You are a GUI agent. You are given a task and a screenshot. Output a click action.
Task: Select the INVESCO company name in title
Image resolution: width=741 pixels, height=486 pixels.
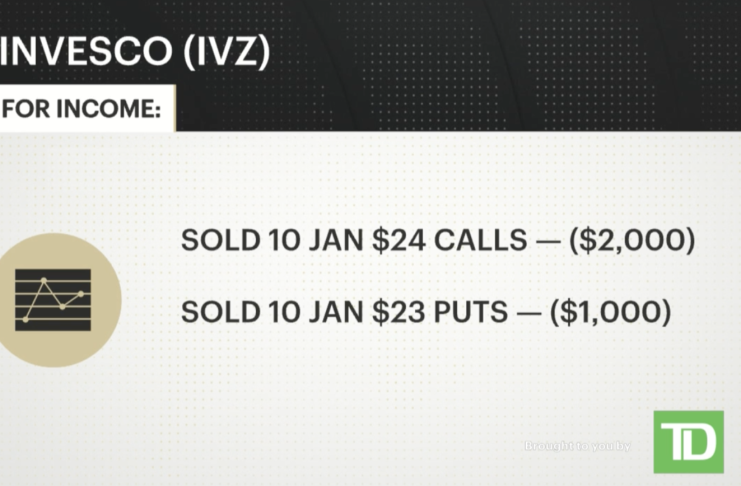coord(89,54)
